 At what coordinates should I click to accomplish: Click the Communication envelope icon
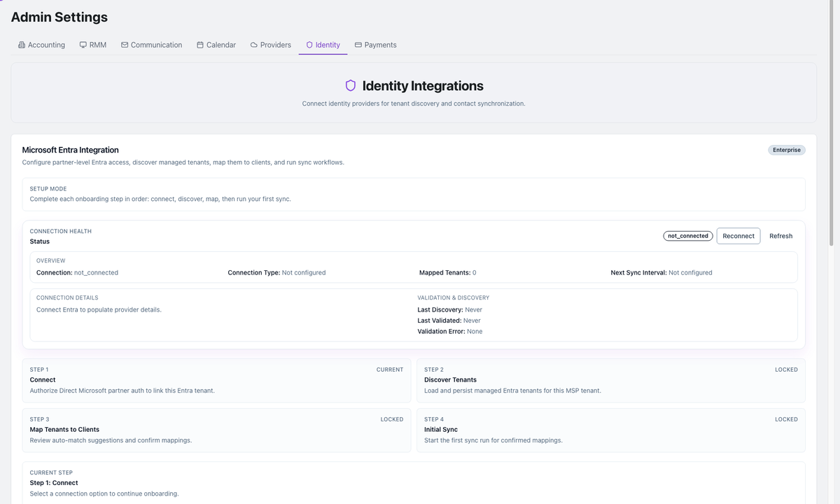(125, 45)
